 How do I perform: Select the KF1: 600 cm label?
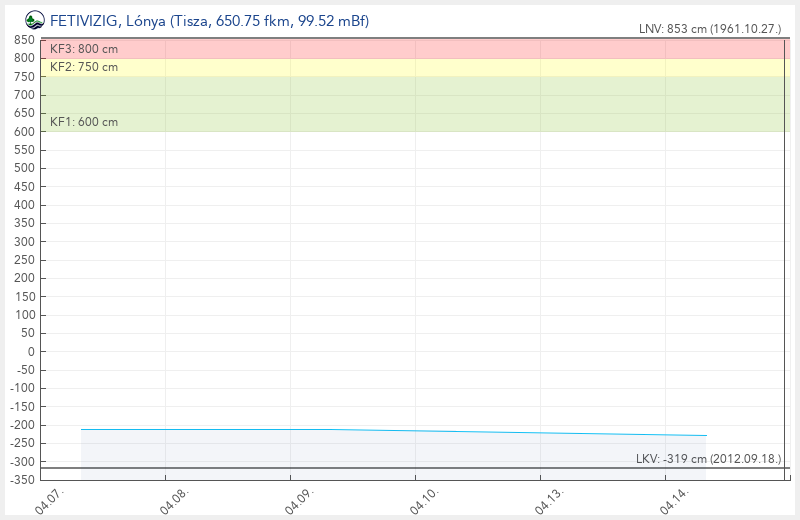click(84, 122)
